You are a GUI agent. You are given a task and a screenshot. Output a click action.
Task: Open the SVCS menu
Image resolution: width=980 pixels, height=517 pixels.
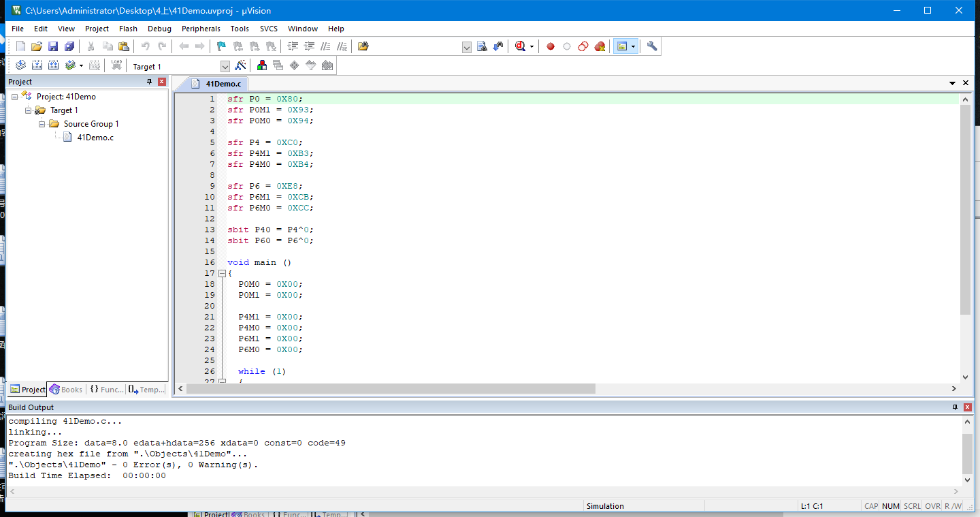(x=268, y=29)
